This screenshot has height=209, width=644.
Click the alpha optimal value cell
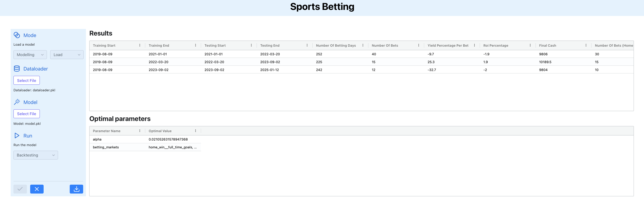[168, 140]
